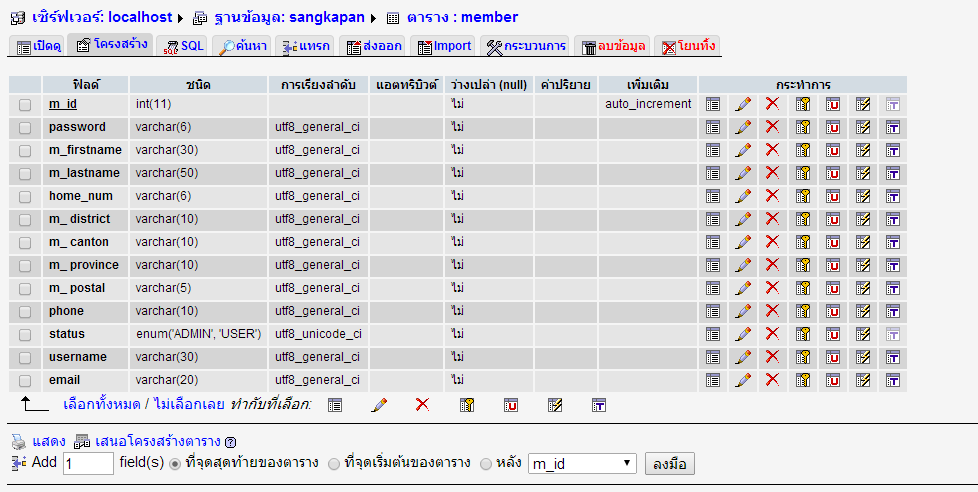
Task: Click edit pencil icon for email row
Action: (743, 380)
